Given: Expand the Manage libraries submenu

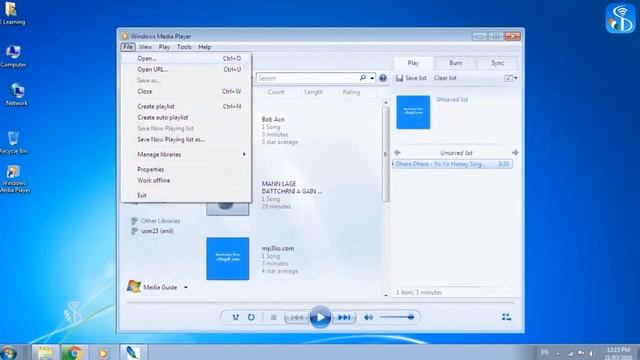Looking at the screenshot, I should (187, 154).
